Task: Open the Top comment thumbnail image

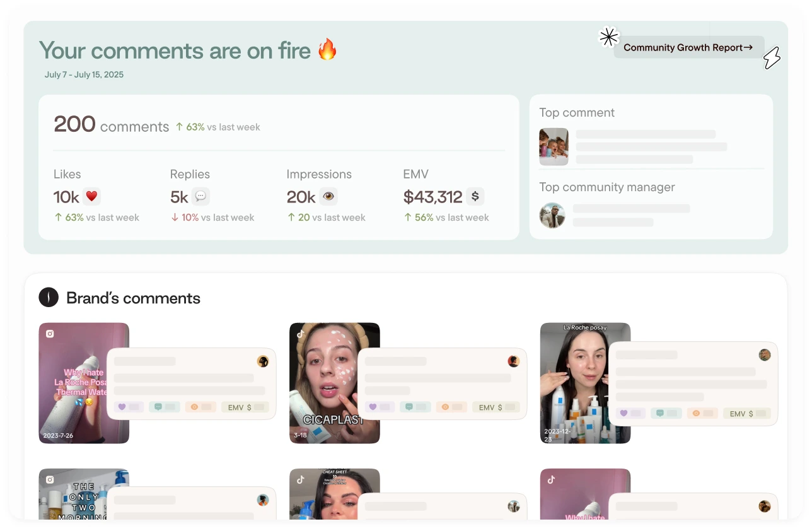Action: coord(554,147)
